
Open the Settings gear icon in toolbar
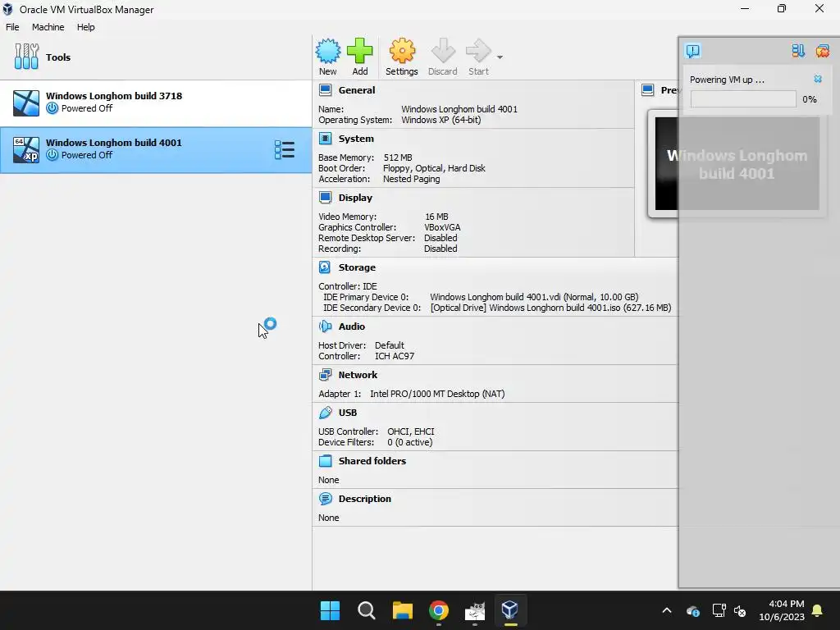tap(402, 52)
